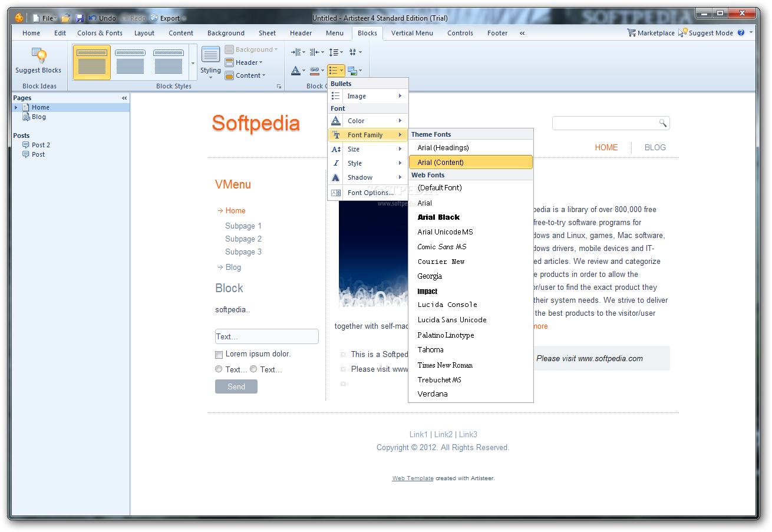
Task: Select Comic Sans MS font
Action: click(471, 247)
